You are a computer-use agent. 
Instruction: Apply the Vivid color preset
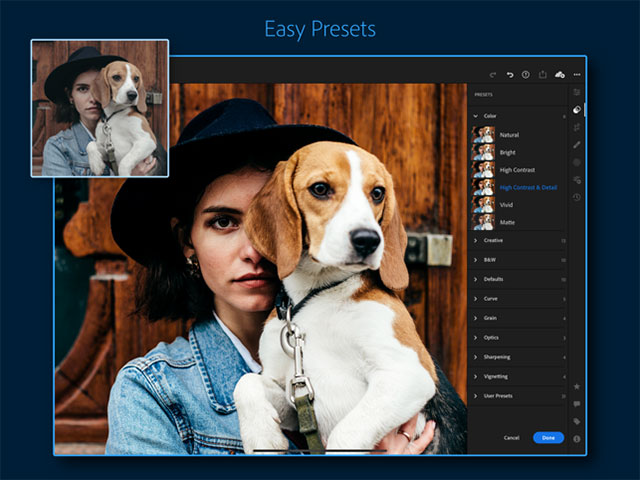pyautogui.click(x=507, y=204)
